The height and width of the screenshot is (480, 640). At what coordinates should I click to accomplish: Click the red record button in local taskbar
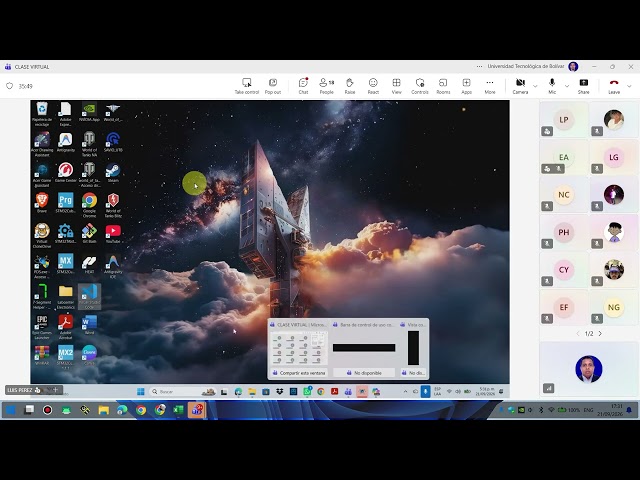[x=47, y=410]
